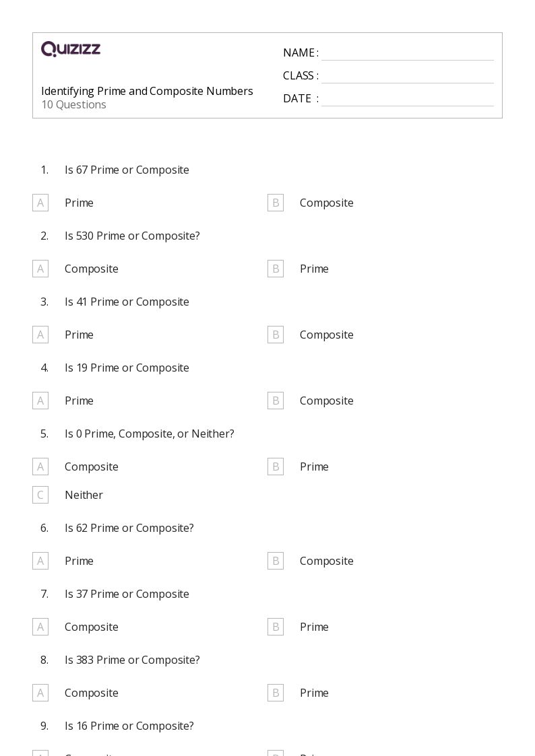Choose option B Composite for question 4
The height and width of the screenshot is (756, 535).
[276, 401]
